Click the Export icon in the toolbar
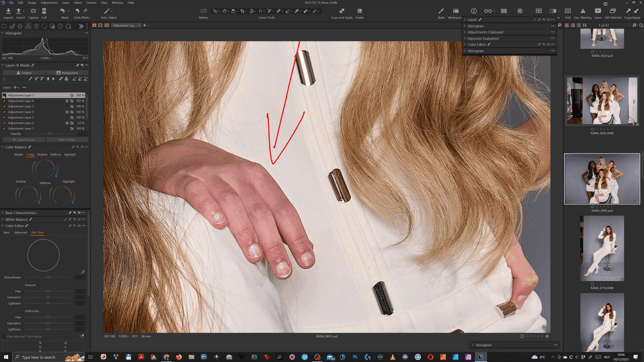644x362 pixels. click(x=19, y=11)
